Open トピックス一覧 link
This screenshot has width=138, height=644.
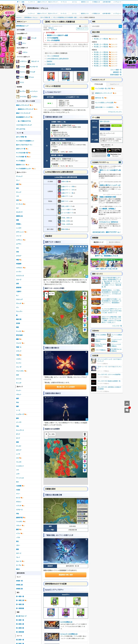[117, 326]
